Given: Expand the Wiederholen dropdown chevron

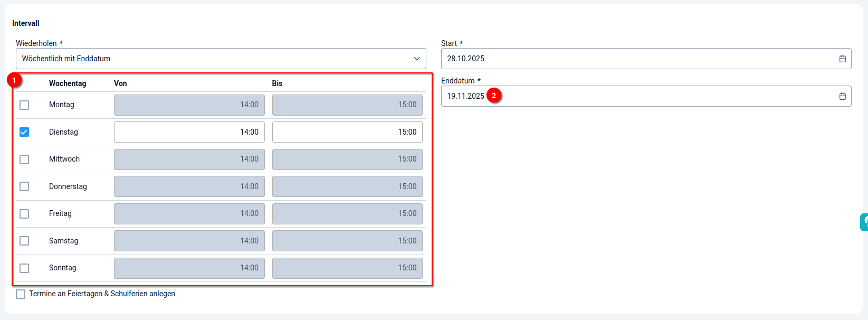Looking at the screenshot, I should pos(416,59).
